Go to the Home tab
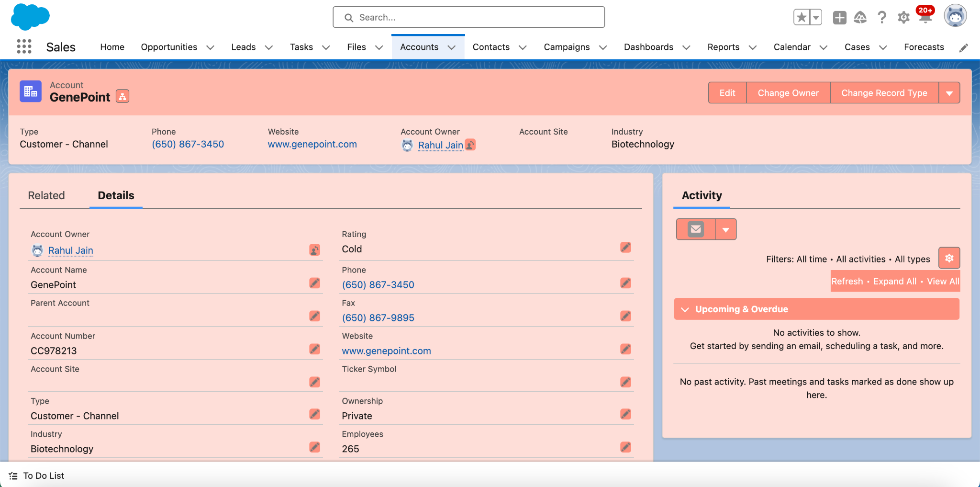 pyautogui.click(x=112, y=47)
